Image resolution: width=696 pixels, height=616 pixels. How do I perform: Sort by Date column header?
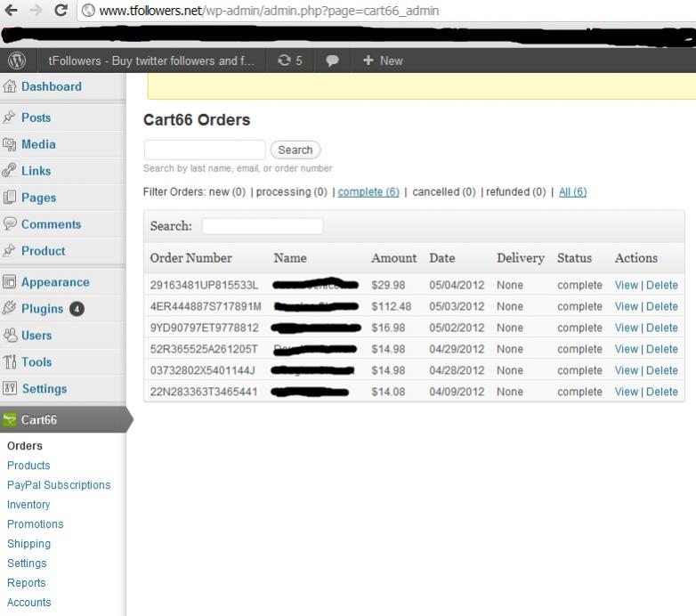(x=442, y=258)
